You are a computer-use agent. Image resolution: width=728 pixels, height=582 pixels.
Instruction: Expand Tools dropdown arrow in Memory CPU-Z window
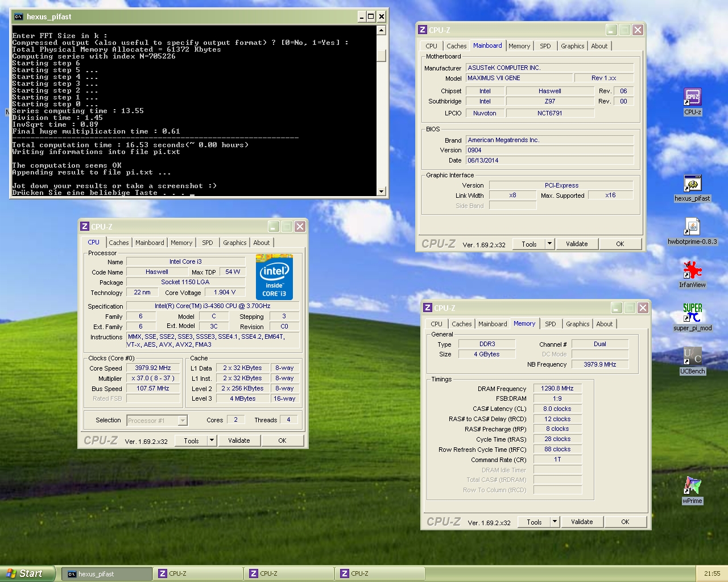point(555,522)
